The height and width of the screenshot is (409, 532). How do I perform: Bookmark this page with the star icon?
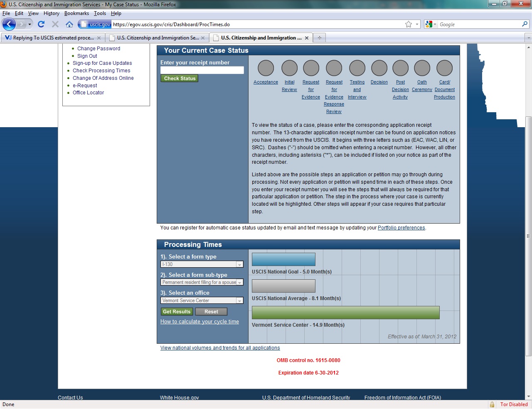click(x=409, y=24)
